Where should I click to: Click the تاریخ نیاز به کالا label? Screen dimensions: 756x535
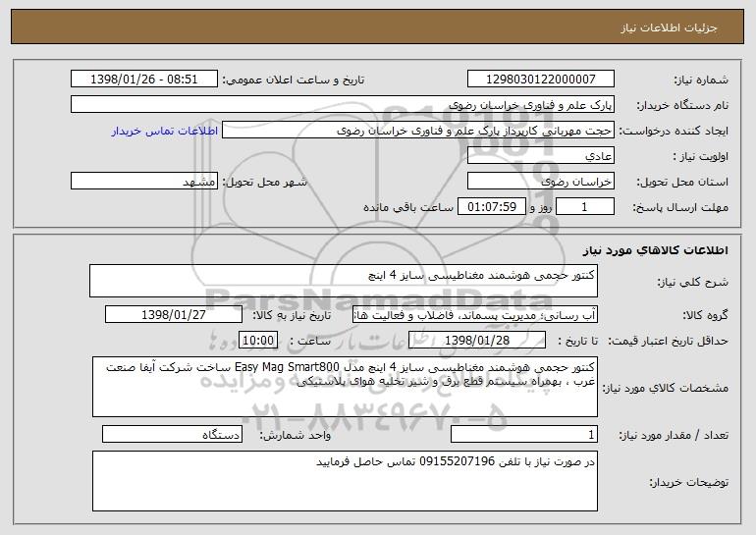tap(292, 315)
